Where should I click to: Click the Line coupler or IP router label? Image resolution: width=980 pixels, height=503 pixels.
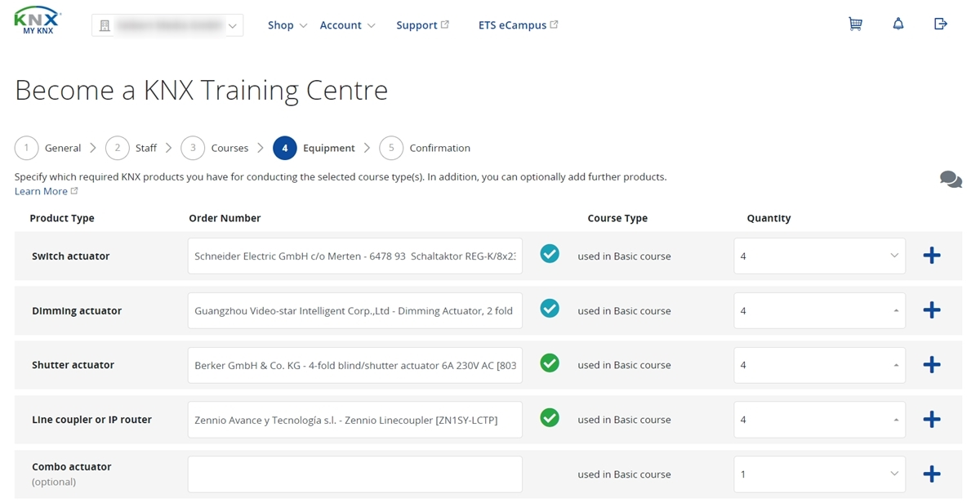91,420
